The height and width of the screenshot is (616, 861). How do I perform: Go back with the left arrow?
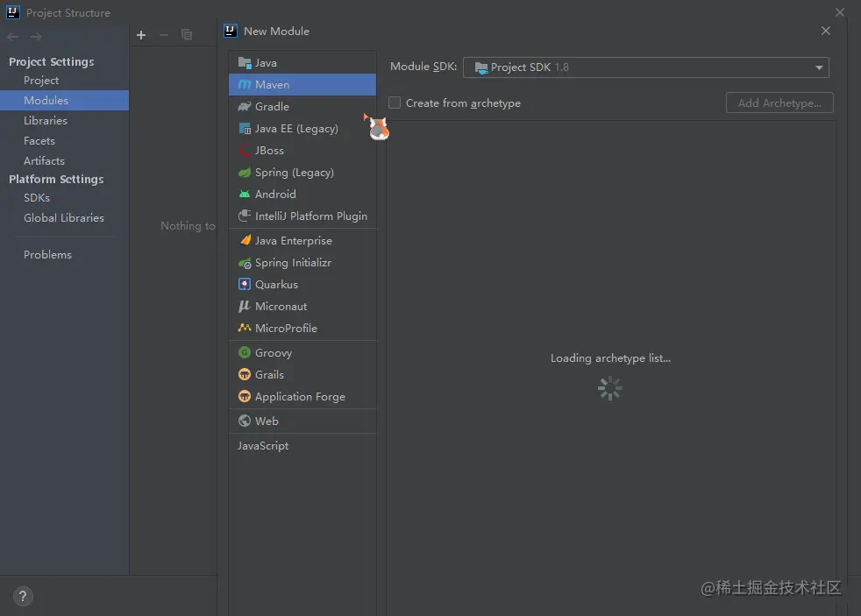(x=13, y=37)
